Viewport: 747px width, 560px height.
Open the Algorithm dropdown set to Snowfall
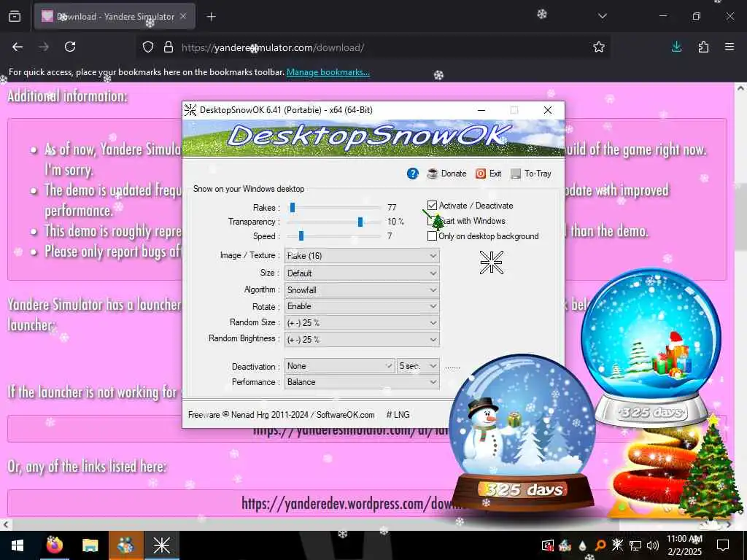pos(362,290)
